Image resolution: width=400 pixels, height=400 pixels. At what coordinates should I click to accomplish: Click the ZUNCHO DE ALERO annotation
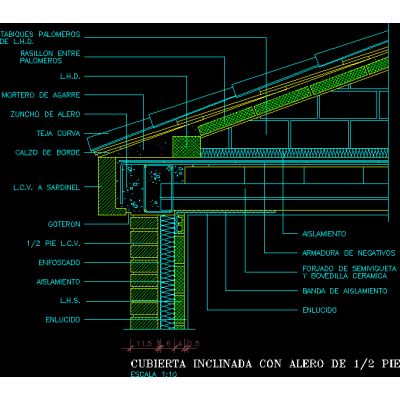[x=45, y=114]
